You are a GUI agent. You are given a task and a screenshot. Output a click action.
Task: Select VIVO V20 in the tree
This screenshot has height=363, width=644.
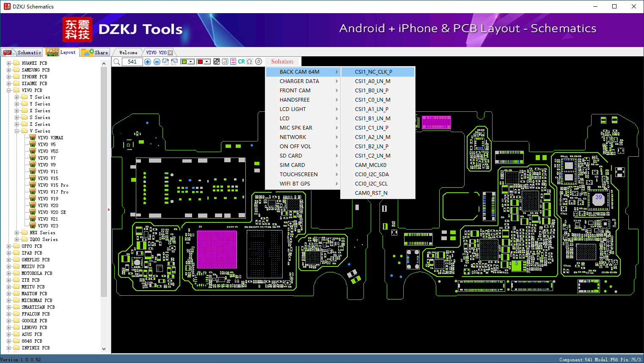tap(48, 205)
